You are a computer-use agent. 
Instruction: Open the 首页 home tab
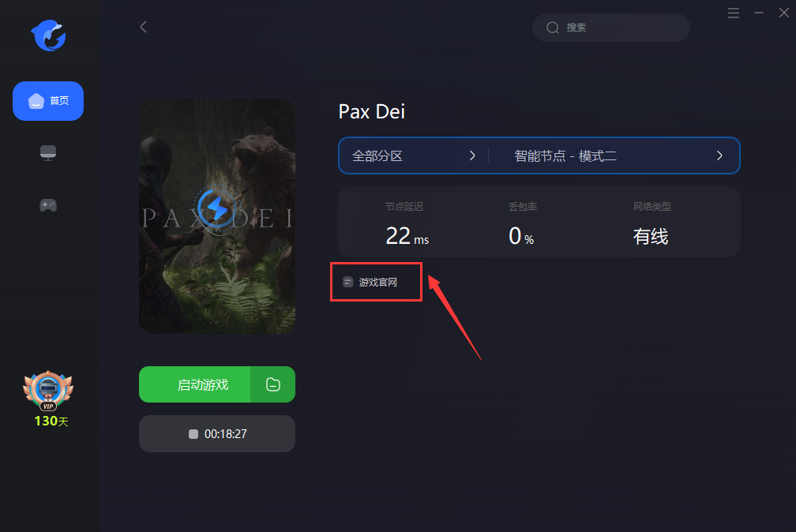tap(48, 101)
